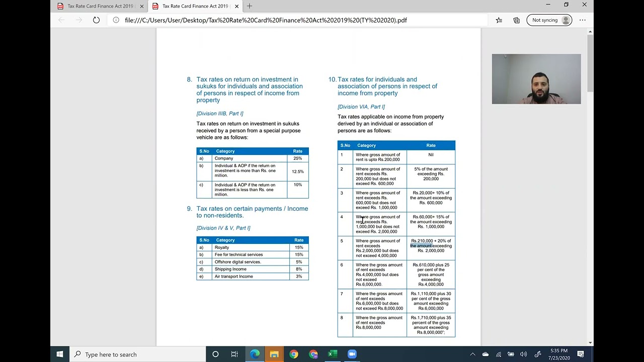Screen dimensions: 644x362
Task: Switch to the first Tax Rate Card tab
Action: (100, 6)
